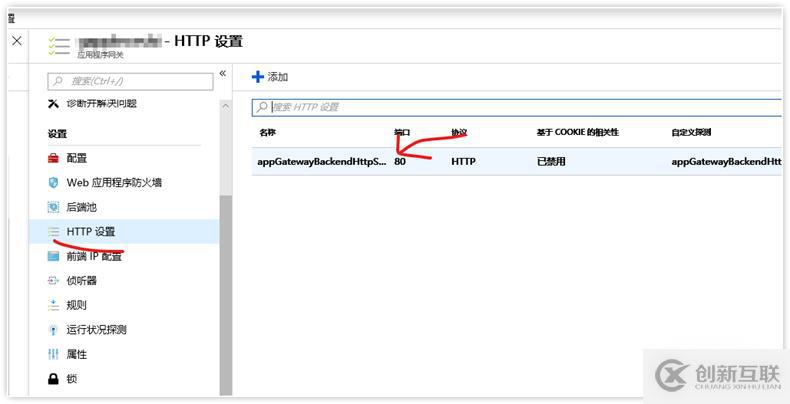Click the red toolbox 配置 icon
Image resolution: width=790 pixels, height=404 pixels.
tap(53, 159)
